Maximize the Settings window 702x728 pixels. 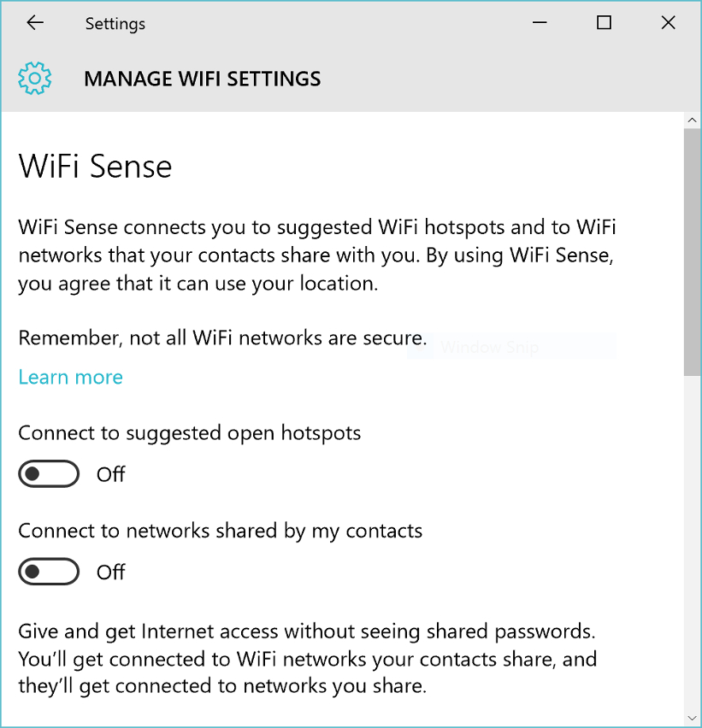tap(604, 22)
